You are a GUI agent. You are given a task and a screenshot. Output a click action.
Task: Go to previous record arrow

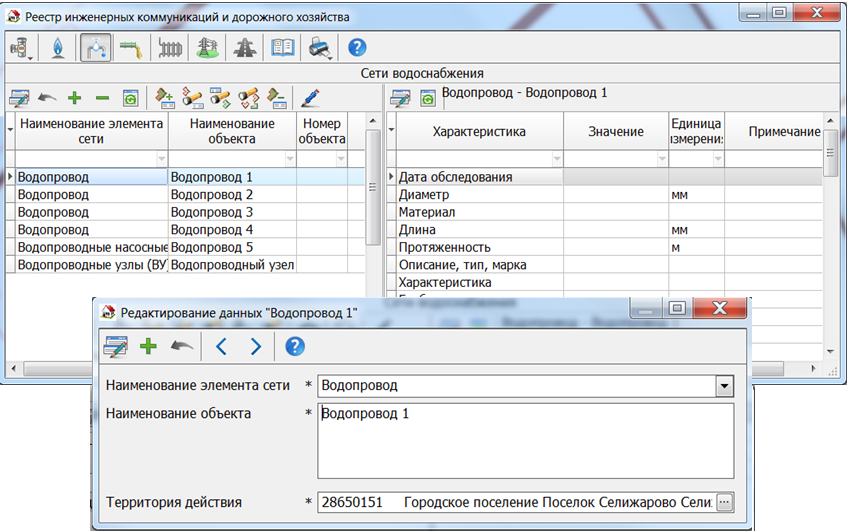[221, 347]
